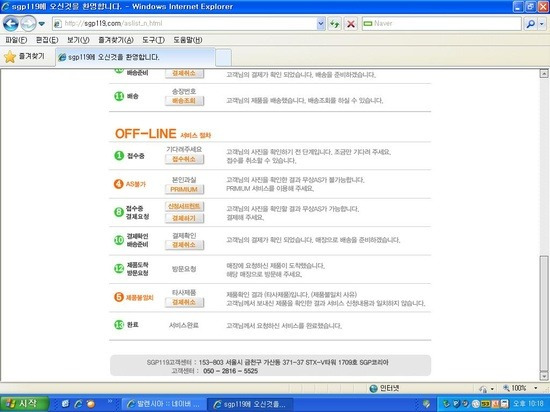Open the 도구(T) menu
550x412 pixels.
(x=153, y=40)
